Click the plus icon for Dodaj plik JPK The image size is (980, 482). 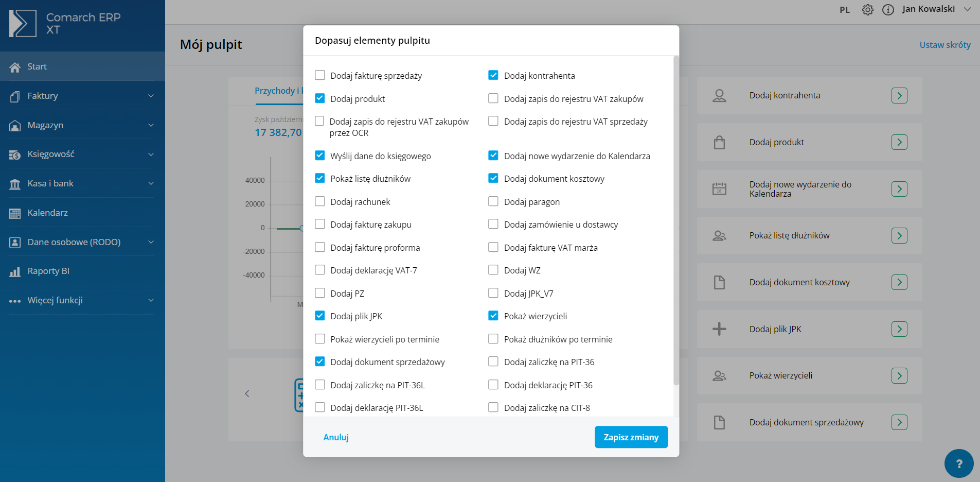719,329
